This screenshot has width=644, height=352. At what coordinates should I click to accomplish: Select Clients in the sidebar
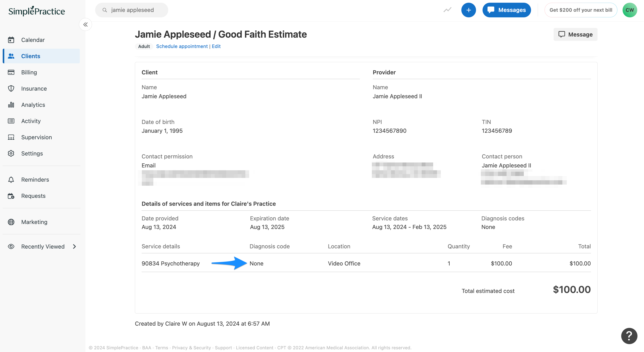pos(41,56)
